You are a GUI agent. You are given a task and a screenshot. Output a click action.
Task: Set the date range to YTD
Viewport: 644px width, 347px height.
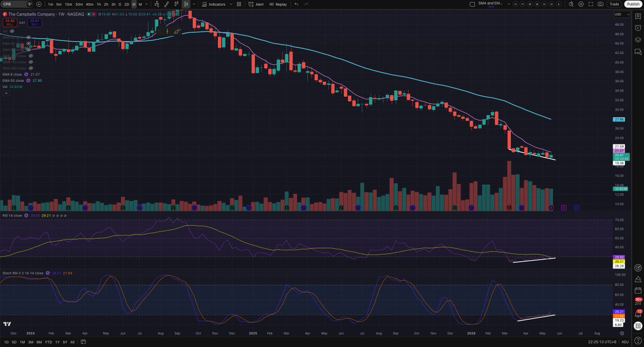pos(49,342)
